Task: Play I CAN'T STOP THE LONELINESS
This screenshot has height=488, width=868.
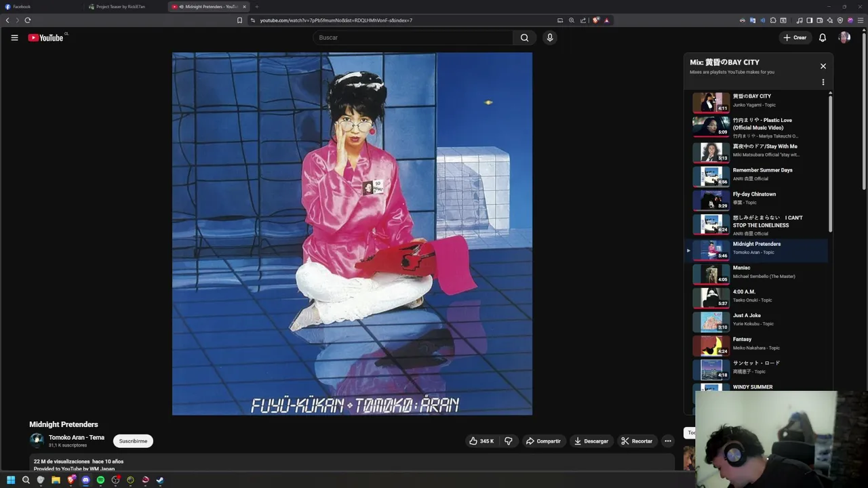Action: 759,224
